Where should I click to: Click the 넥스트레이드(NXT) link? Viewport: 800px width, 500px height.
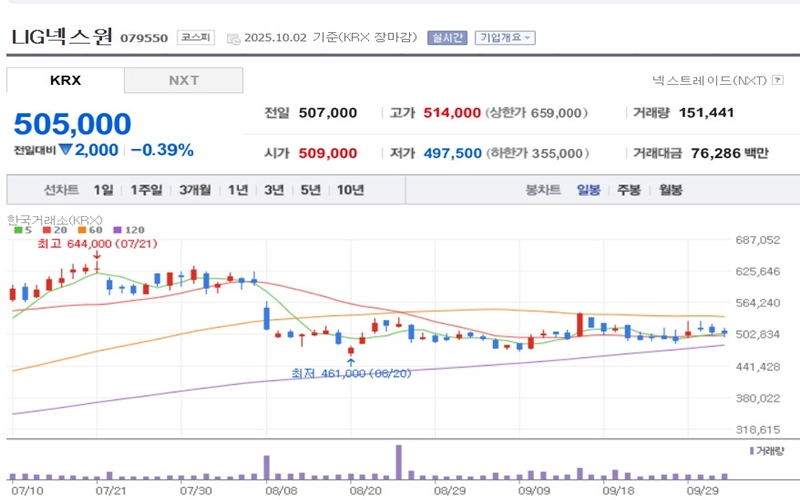click(x=709, y=80)
